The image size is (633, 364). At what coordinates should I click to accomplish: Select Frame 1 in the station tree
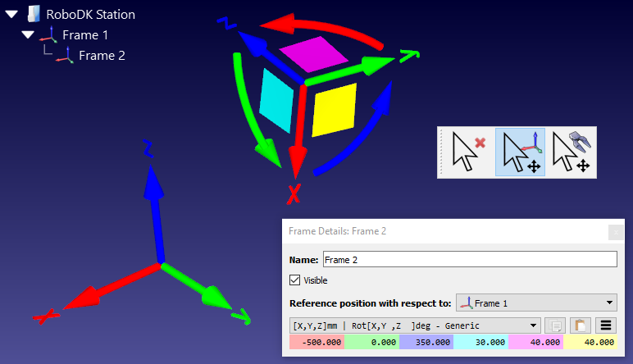[x=85, y=35]
